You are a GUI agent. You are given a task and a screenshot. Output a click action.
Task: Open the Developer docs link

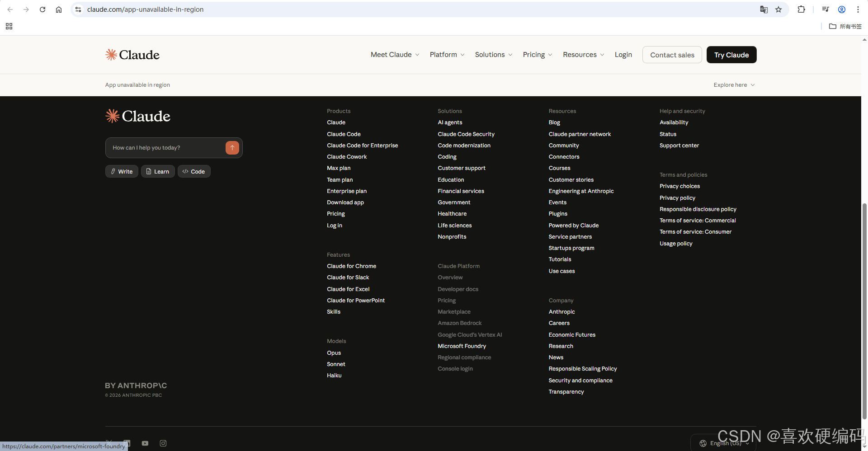[x=458, y=289]
